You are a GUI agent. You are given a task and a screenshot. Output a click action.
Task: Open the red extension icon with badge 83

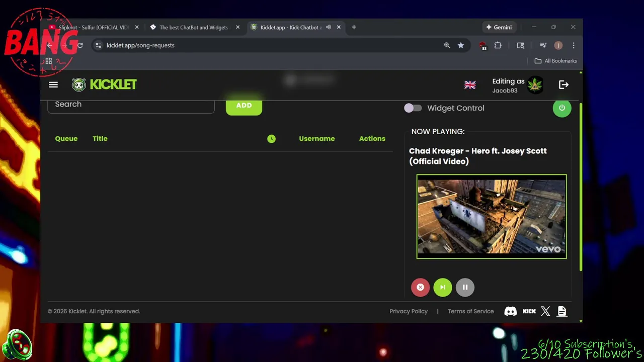click(483, 46)
